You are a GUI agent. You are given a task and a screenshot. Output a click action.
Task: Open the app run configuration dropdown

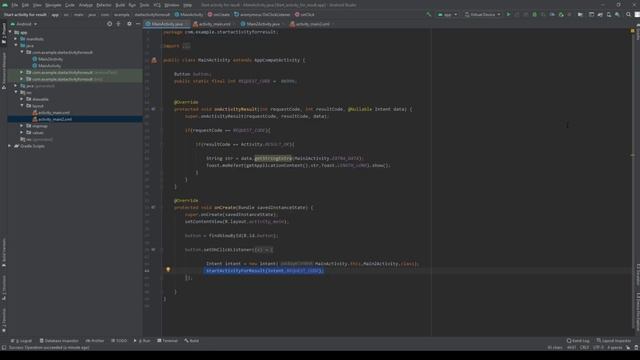point(447,14)
